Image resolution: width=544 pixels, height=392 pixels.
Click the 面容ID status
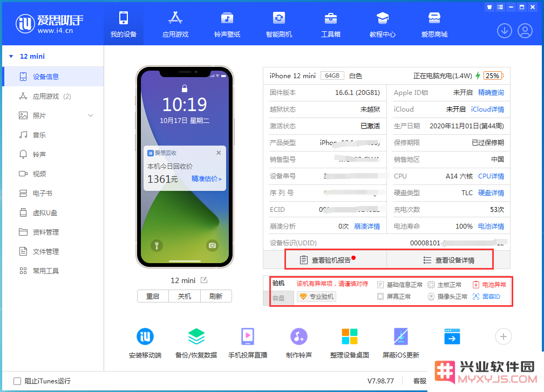[x=486, y=297]
